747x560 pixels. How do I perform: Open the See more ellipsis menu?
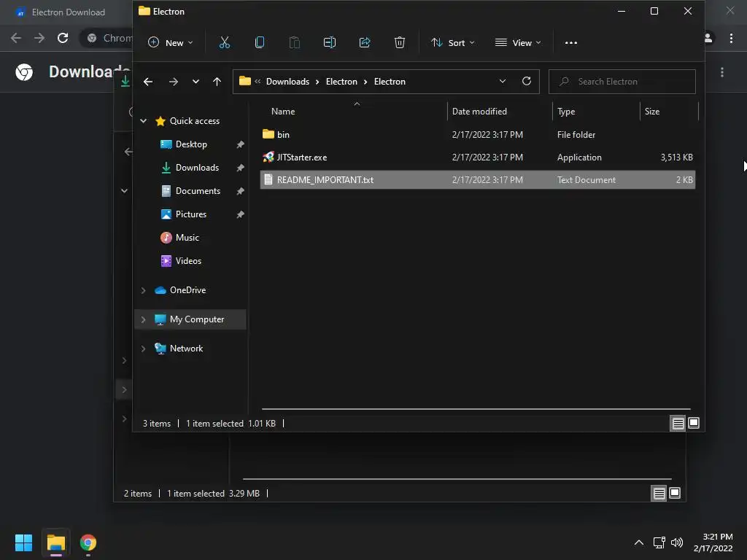click(570, 43)
